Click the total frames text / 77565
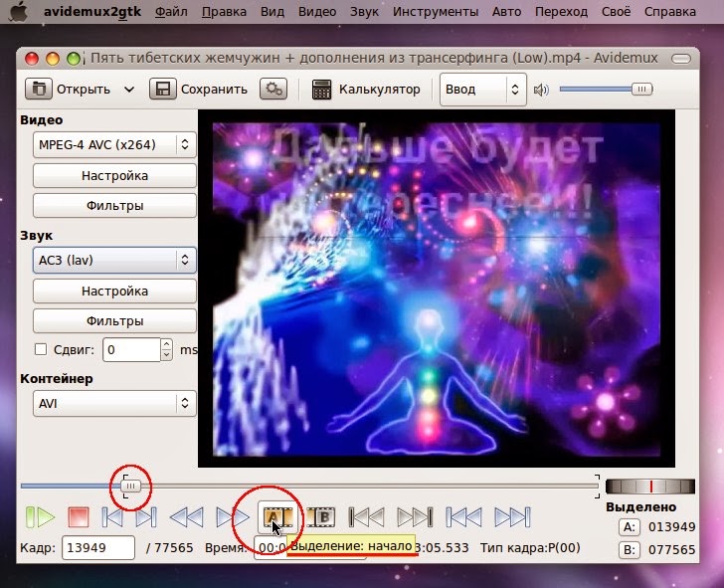Viewport: 724px width, 588px height. [169, 548]
